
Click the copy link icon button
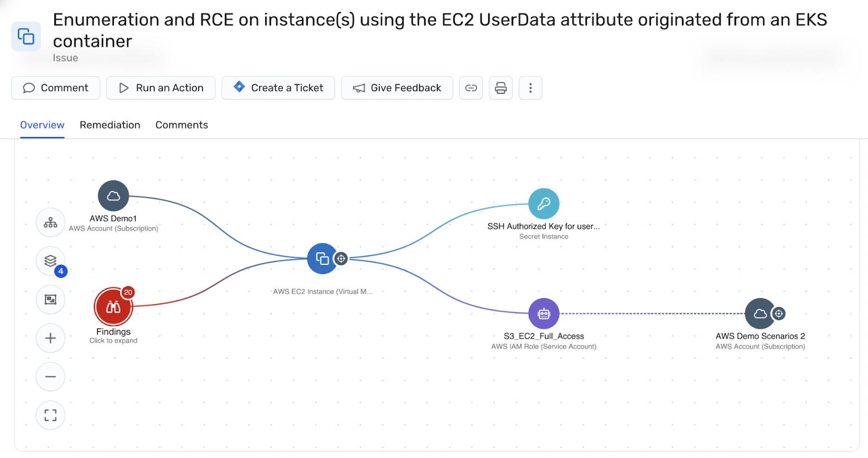click(471, 88)
